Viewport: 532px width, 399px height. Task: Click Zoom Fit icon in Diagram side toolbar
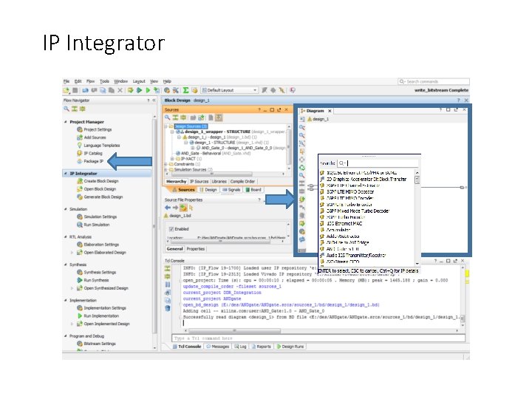click(301, 143)
